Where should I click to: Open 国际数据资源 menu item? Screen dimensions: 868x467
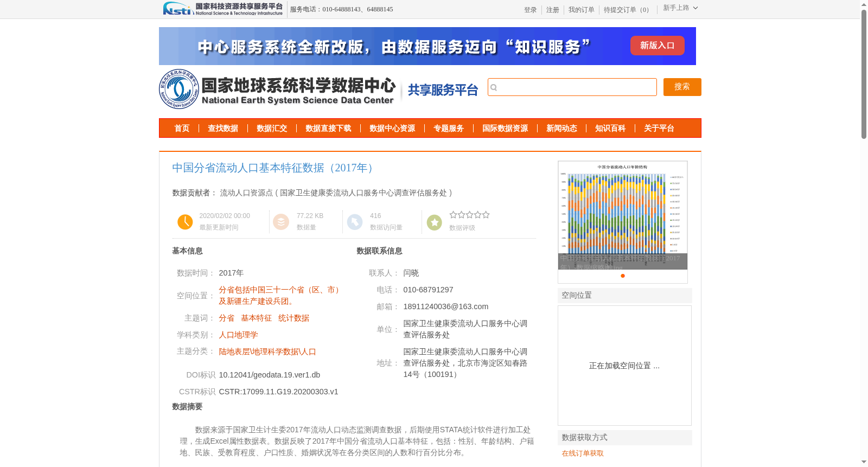click(505, 129)
